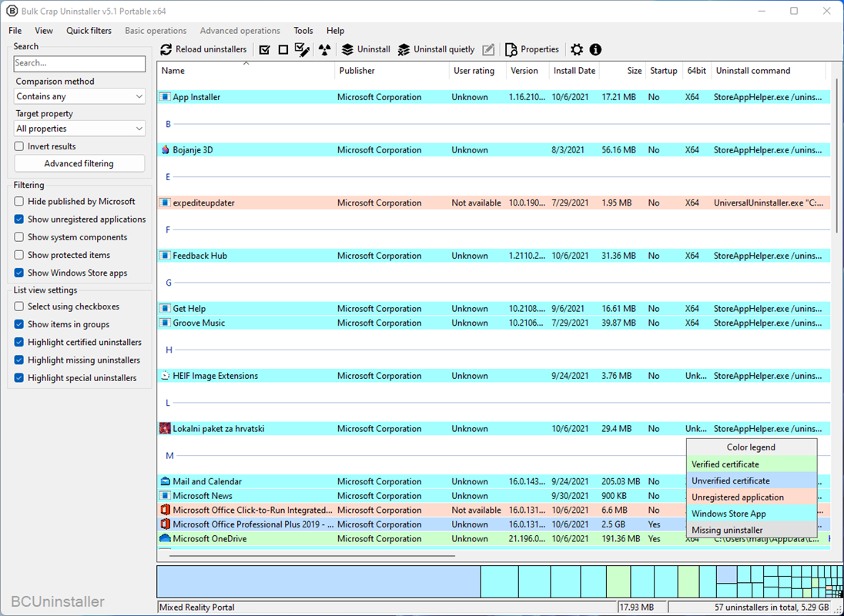Click the Bojanje 3D app icon

pyautogui.click(x=166, y=150)
